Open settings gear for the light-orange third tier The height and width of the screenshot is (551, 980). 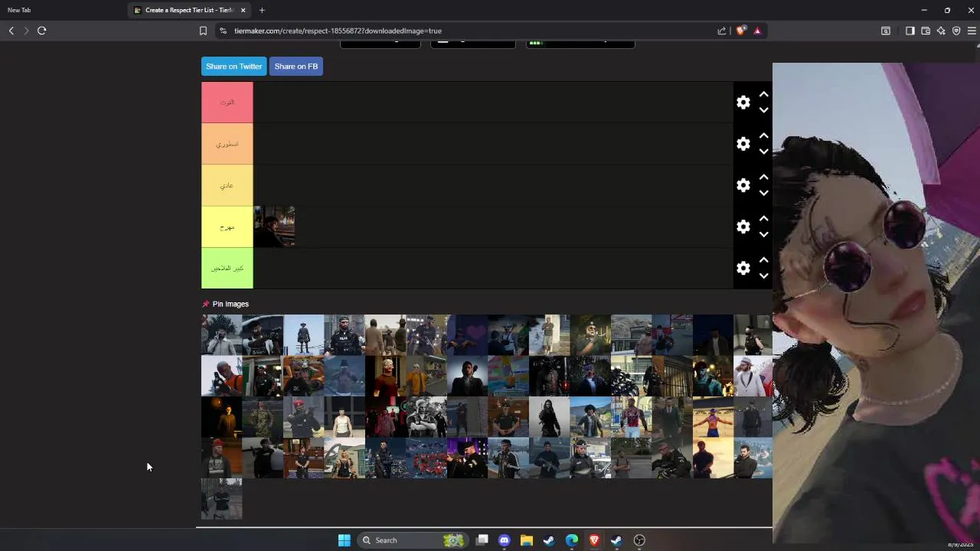tap(743, 185)
